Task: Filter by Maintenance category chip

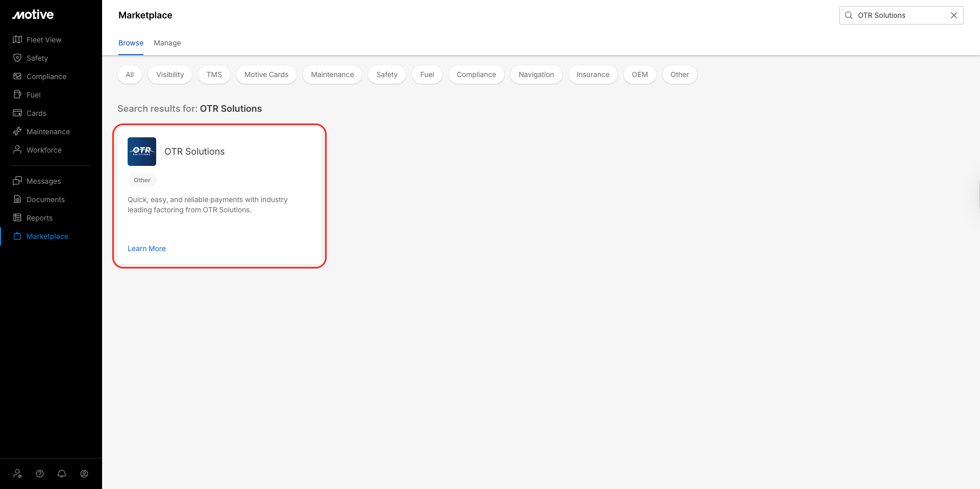Action: point(332,75)
